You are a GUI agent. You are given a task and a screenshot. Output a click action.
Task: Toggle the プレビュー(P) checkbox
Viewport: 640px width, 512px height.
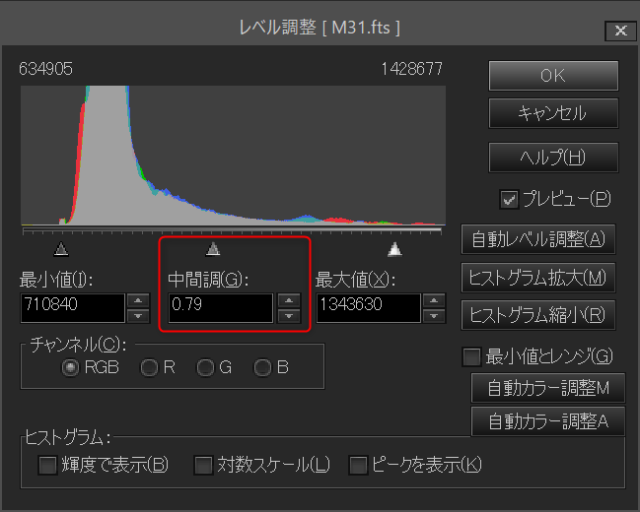click(x=510, y=199)
